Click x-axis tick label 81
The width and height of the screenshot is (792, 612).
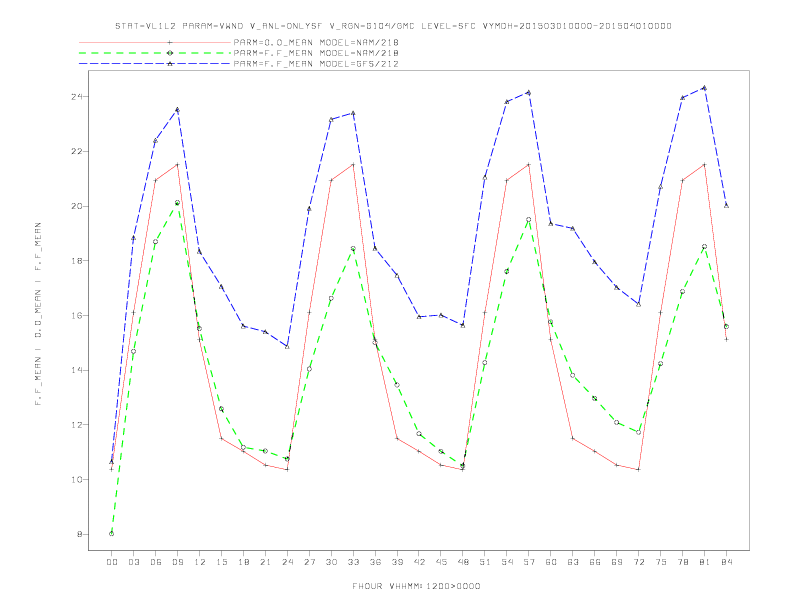pyautogui.click(x=705, y=562)
